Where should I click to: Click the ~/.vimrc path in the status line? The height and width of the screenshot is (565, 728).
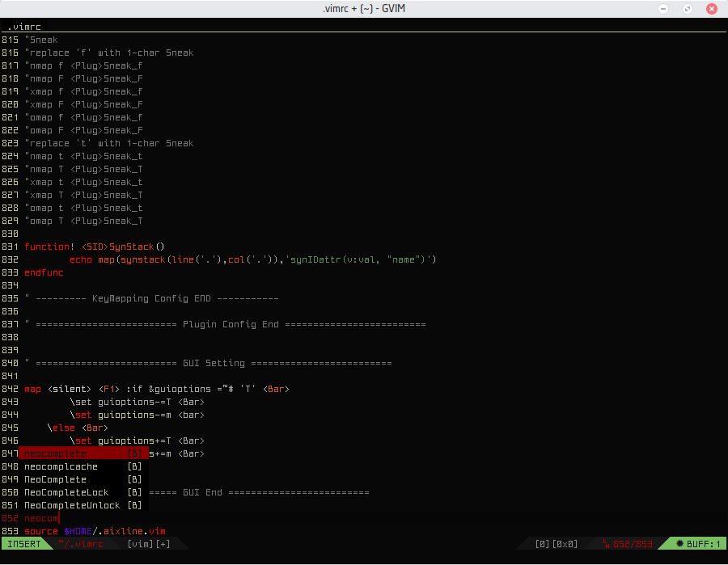81,544
